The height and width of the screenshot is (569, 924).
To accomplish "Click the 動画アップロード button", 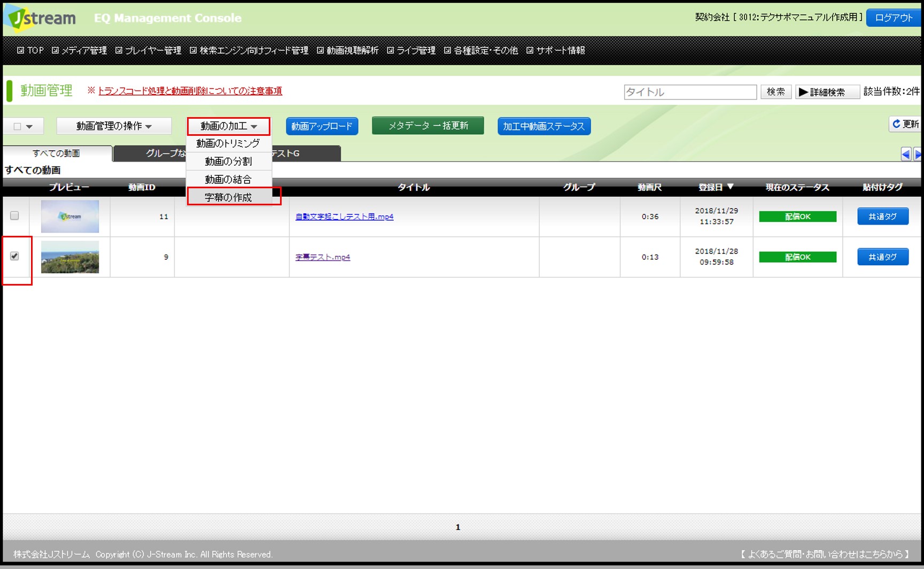I will coord(322,126).
